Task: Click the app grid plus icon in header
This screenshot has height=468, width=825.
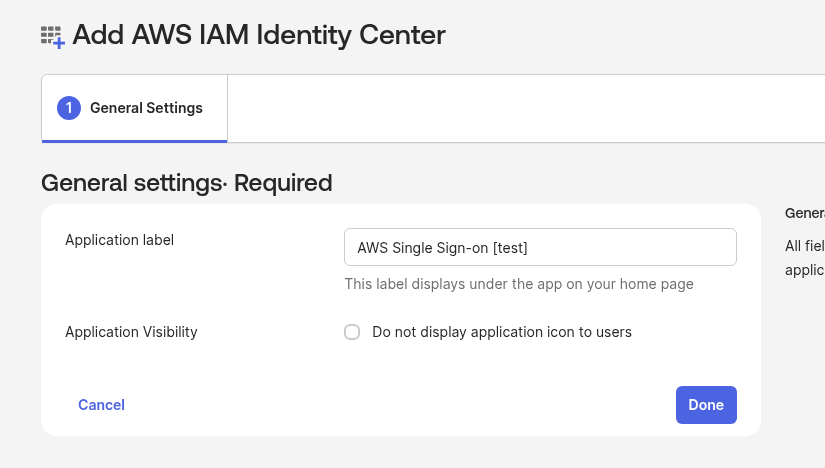Action: click(52, 37)
